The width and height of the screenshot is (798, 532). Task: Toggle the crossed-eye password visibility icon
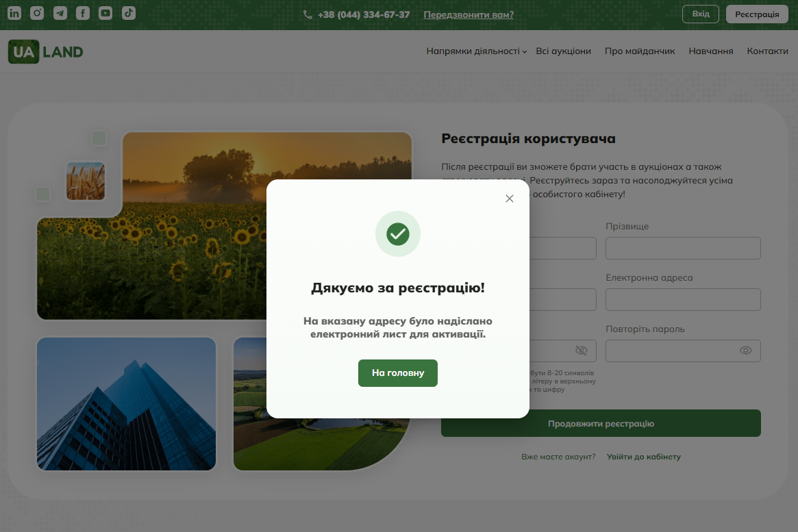click(x=581, y=351)
